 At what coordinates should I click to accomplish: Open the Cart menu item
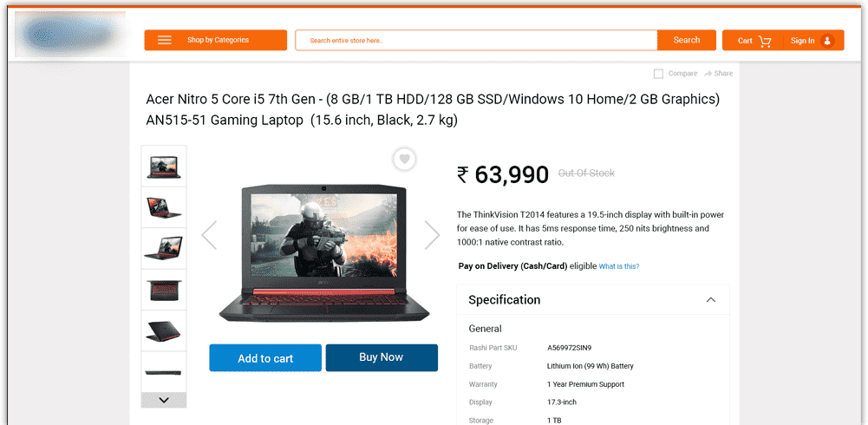point(745,41)
